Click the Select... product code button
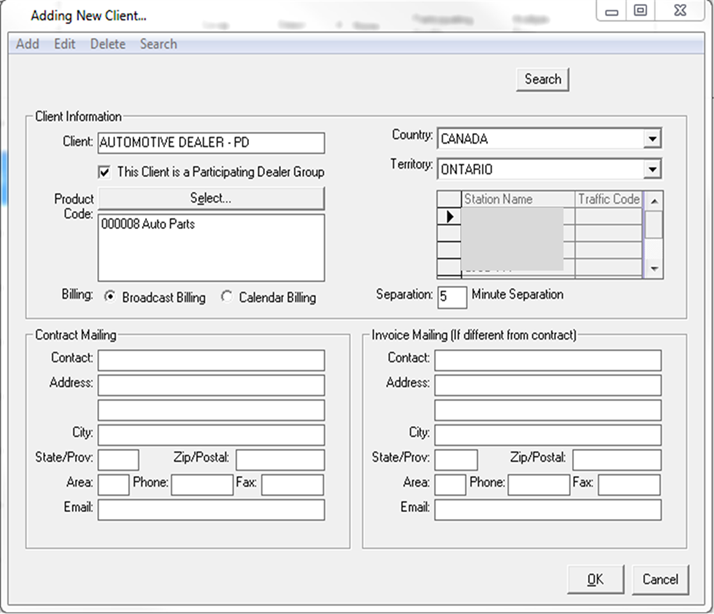 (x=211, y=199)
